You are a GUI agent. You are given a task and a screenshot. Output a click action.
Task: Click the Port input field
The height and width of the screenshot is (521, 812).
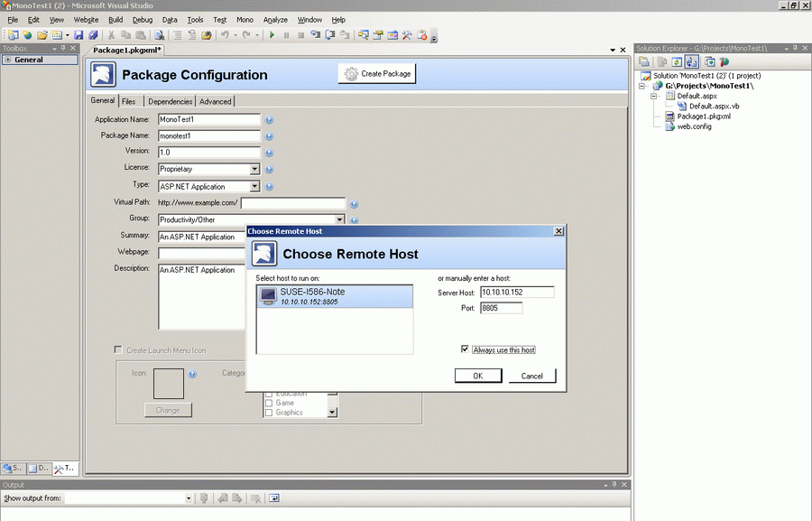point(501,308)
